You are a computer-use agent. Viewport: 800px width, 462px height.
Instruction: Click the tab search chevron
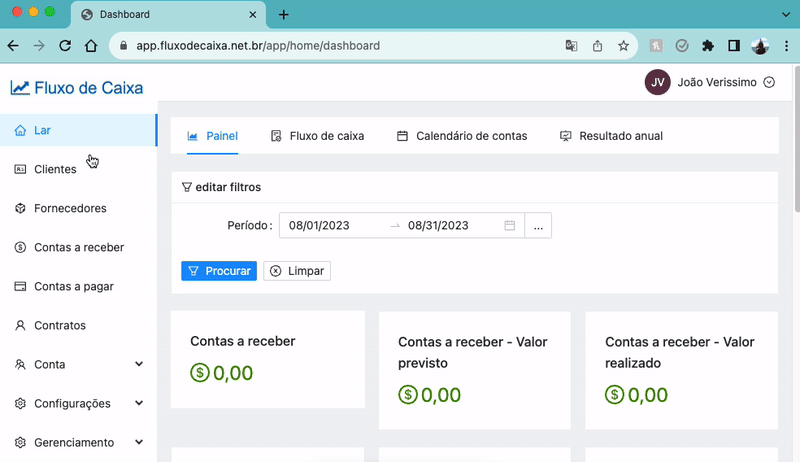(x=786, y=15)
